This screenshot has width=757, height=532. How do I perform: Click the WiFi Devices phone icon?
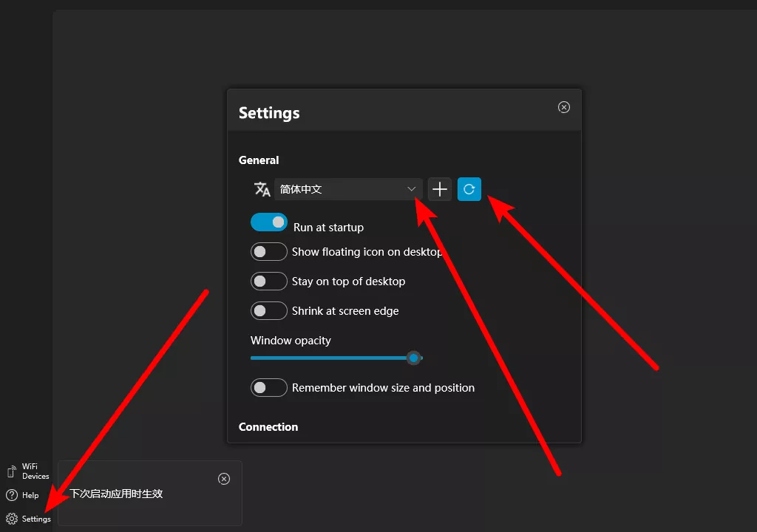point(12,471)
